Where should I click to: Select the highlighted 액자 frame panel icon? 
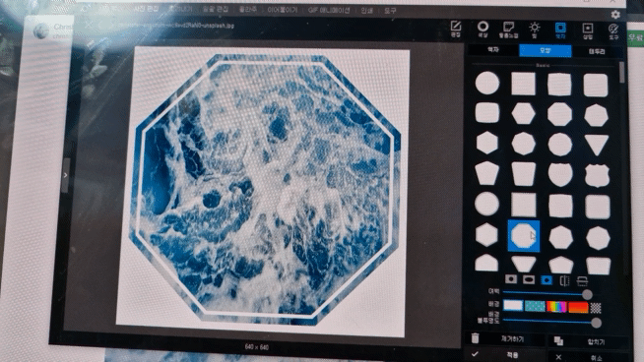click(560, 30)
